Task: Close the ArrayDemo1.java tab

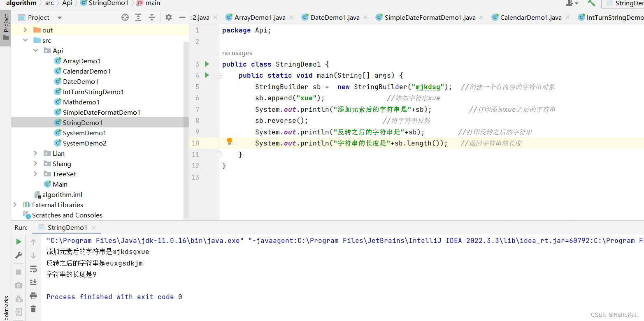Action: pyautogui.click(x=291, y=17)
